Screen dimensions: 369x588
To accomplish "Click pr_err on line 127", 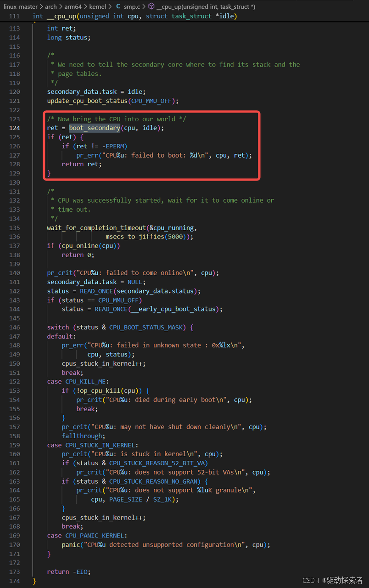I will 87,155.
